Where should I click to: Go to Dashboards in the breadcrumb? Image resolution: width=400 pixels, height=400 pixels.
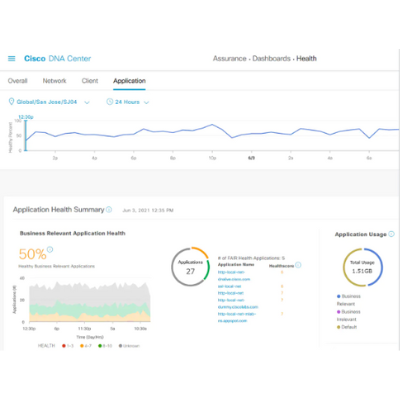tap(271, 59)
